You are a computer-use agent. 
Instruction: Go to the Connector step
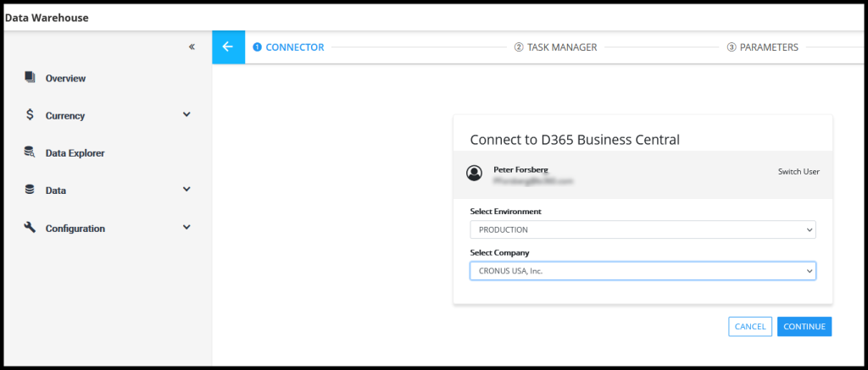pyautogui.click(x=288, y=47)
